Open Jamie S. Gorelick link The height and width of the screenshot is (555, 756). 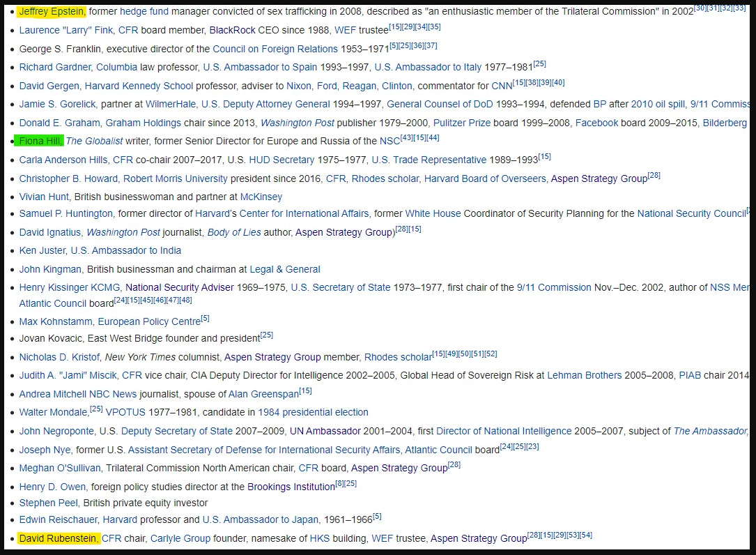coord(58,105)
